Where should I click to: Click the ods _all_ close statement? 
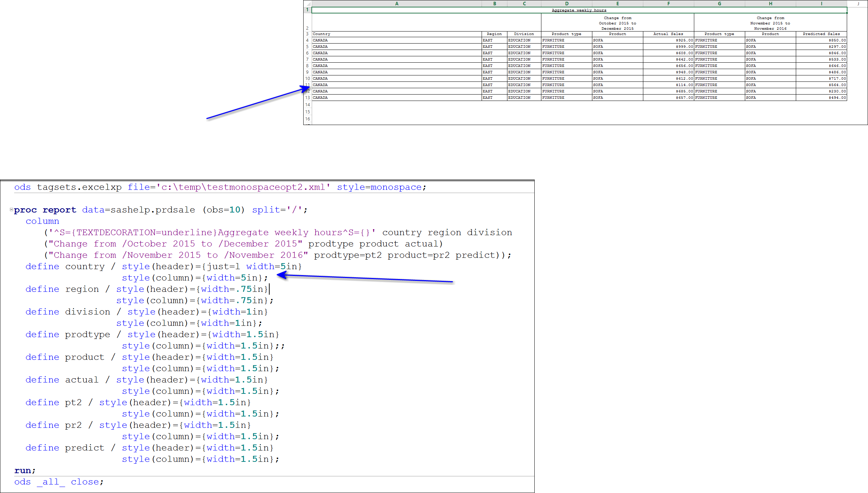point(58,482)
